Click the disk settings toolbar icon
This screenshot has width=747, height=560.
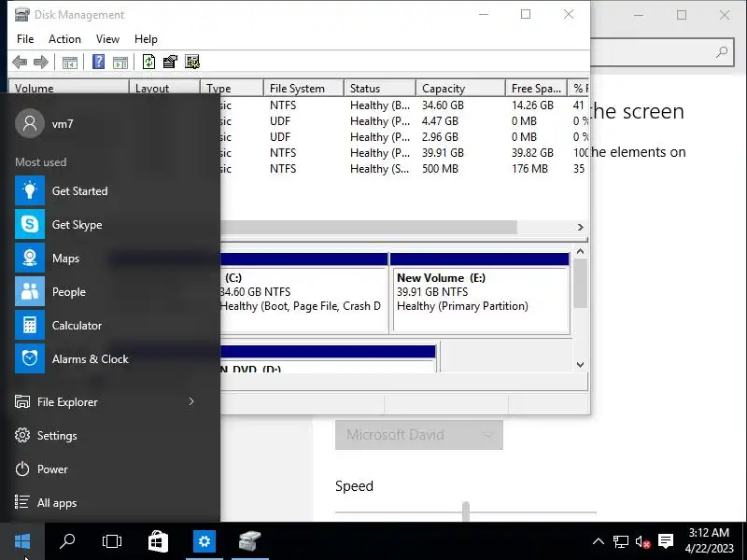192,62
